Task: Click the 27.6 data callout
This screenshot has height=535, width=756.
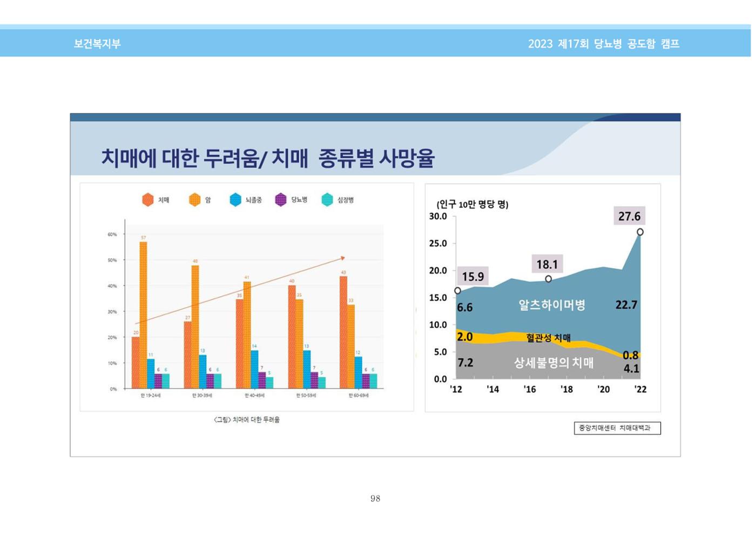Action: [x=629, y=216]
